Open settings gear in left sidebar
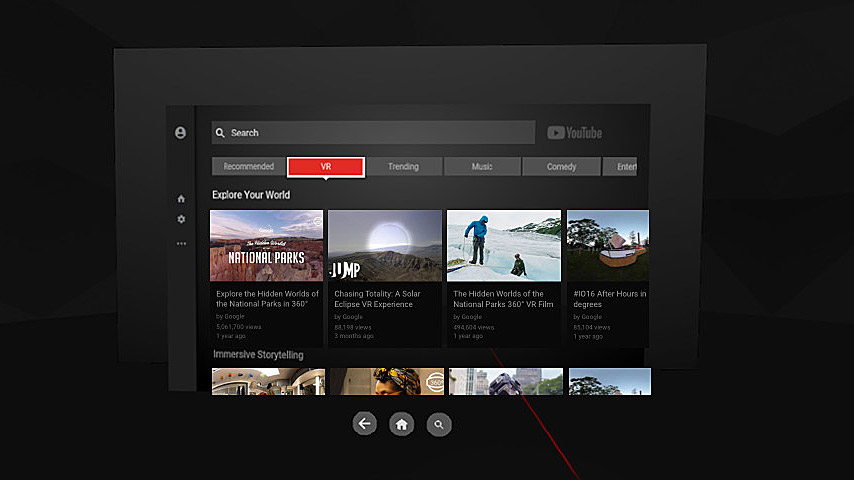The width and height of the screenshot is (854, 480). [x=181, y=219]
